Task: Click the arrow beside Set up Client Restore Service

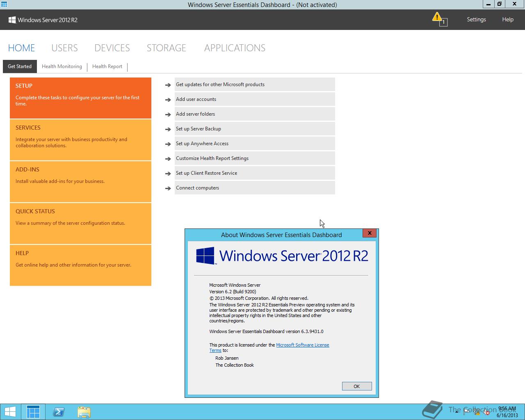Action: pos(168,173)
